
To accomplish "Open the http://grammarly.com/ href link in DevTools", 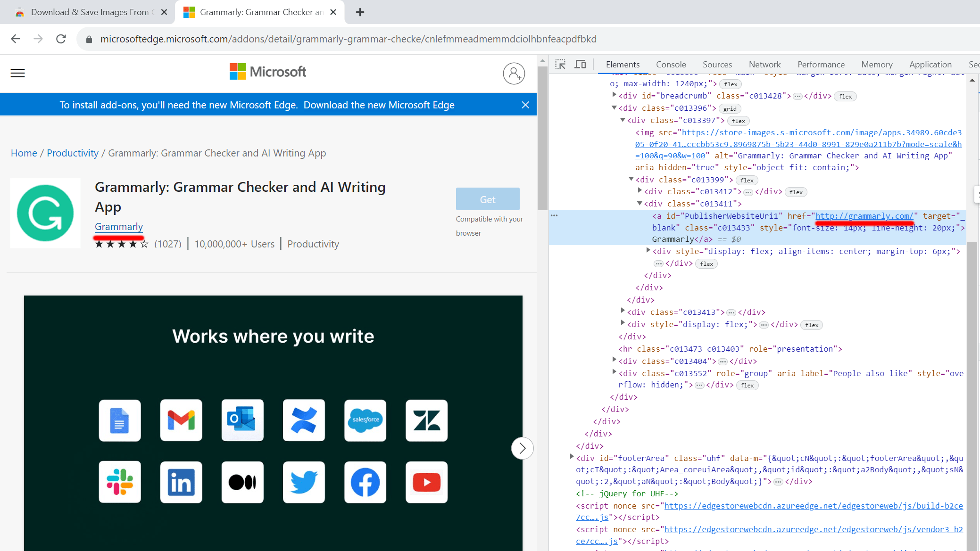I will pyautogui.click(x=864, y=216).
